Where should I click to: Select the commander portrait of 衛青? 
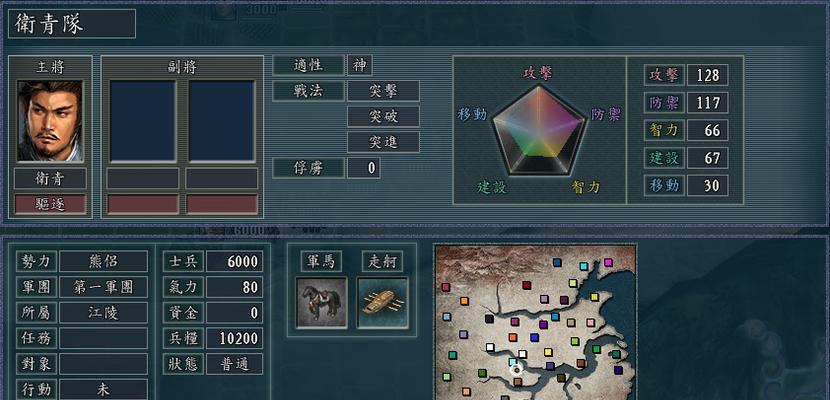coord(50,121)
